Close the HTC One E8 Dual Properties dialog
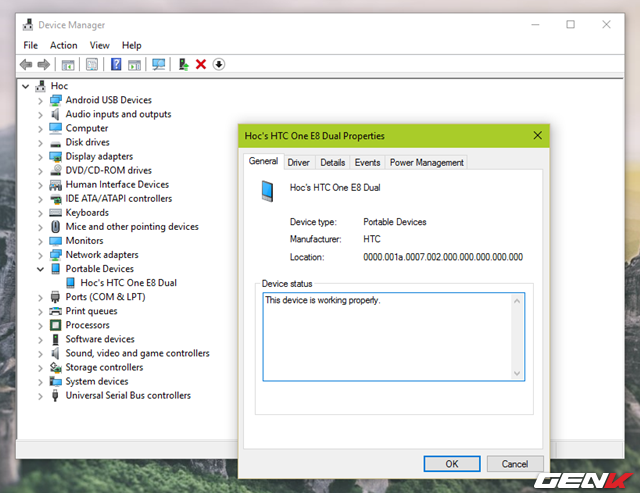 (538, 135)
